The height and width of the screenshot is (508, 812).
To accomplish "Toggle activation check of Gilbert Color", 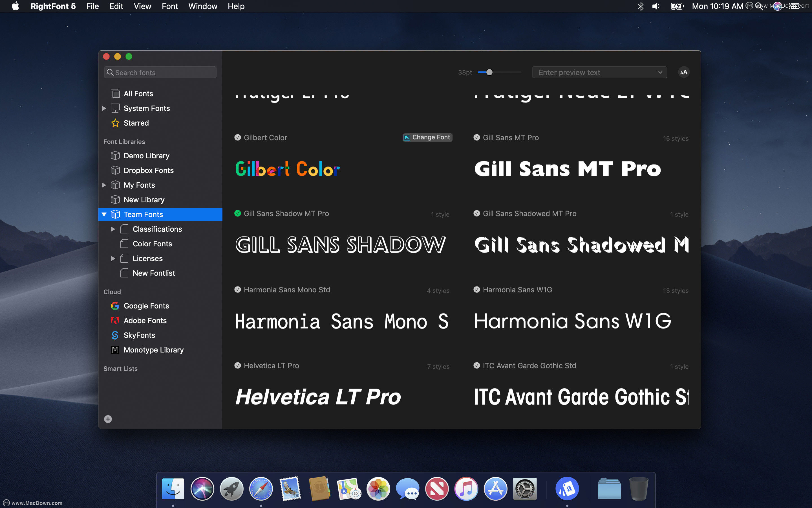I will (238, 137).
